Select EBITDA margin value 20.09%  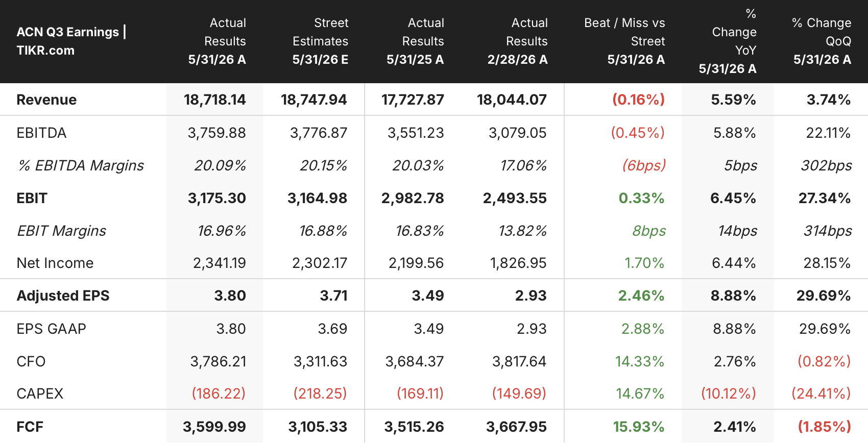coord(220,165)
